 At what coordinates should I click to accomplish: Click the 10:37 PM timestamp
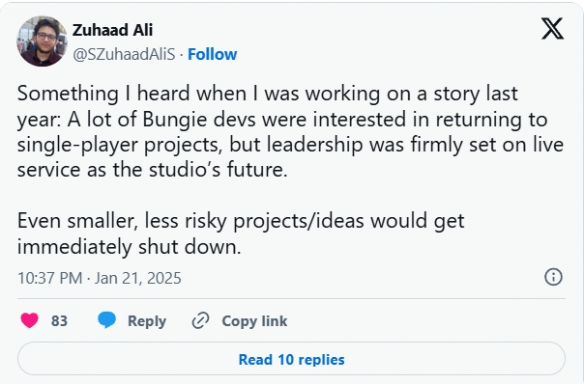50,278
